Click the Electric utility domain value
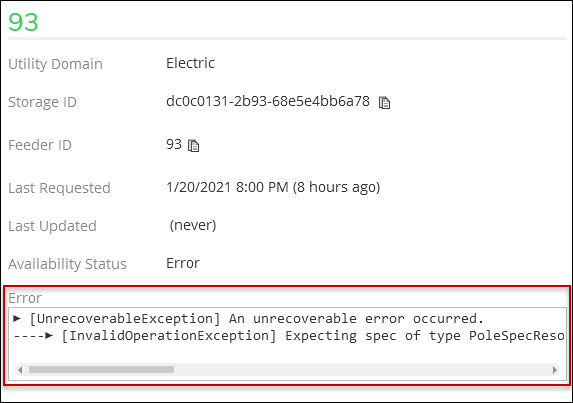573x403 pixels. pos(190,63)
